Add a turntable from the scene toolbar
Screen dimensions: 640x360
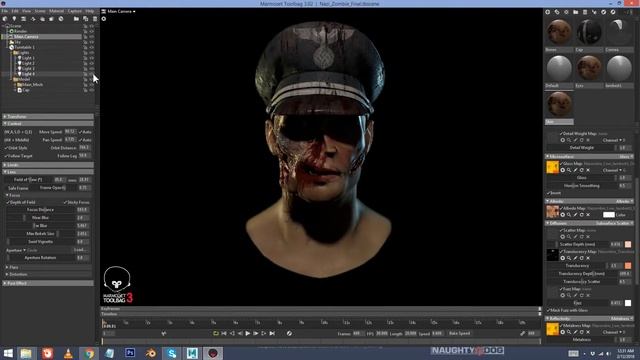click(61, 19)
